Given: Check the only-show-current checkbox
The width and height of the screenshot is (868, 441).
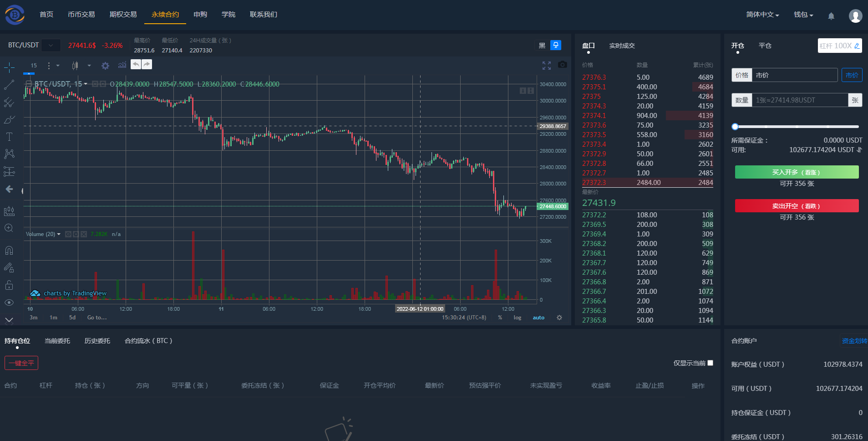Looking at the screenshot, I should pos(711,363).
